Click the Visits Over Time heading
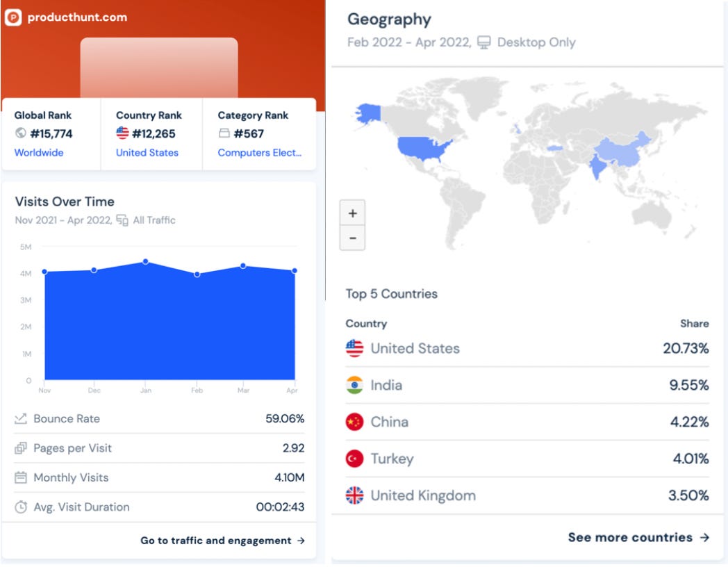Screen dimensions: 728x567 (x=65, y=202)
